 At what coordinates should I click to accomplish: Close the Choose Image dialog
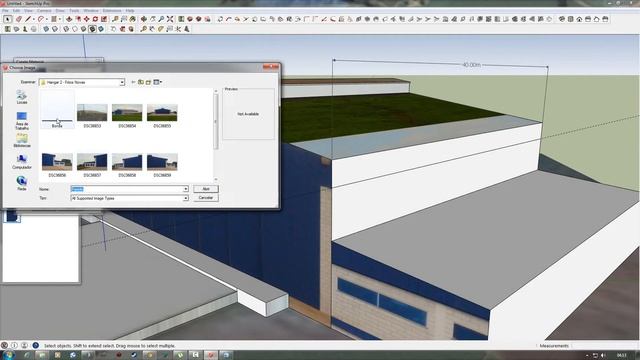271,67
